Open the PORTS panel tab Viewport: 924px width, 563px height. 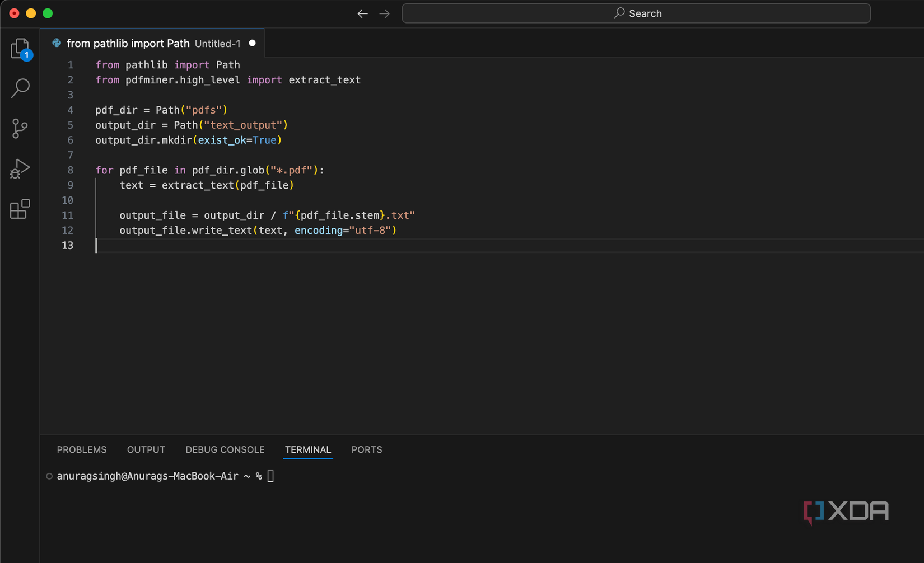coord(367,450)
